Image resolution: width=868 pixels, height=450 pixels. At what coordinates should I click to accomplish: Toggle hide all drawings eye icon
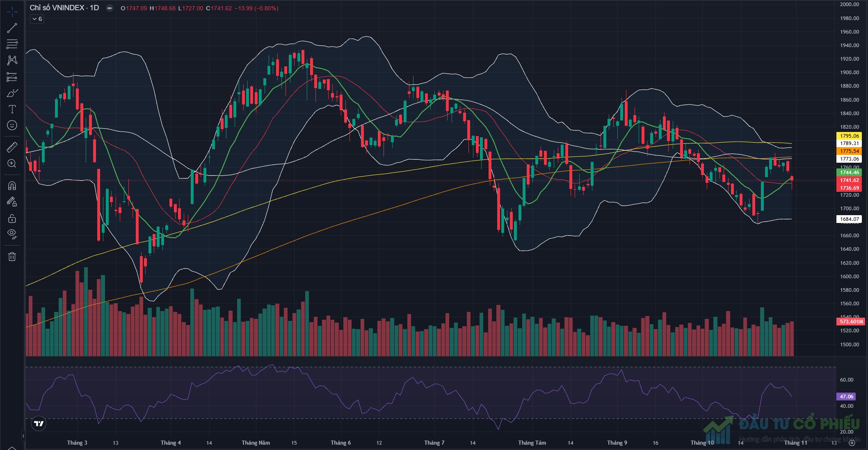click(12, 234)
